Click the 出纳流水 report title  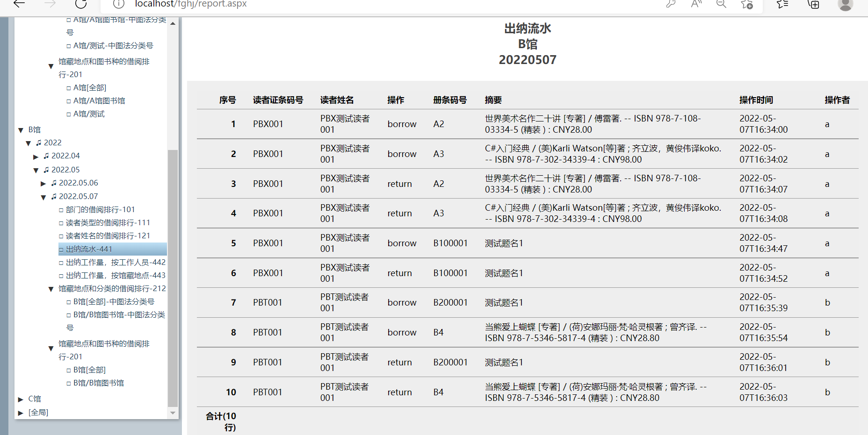tap(528, 29)
